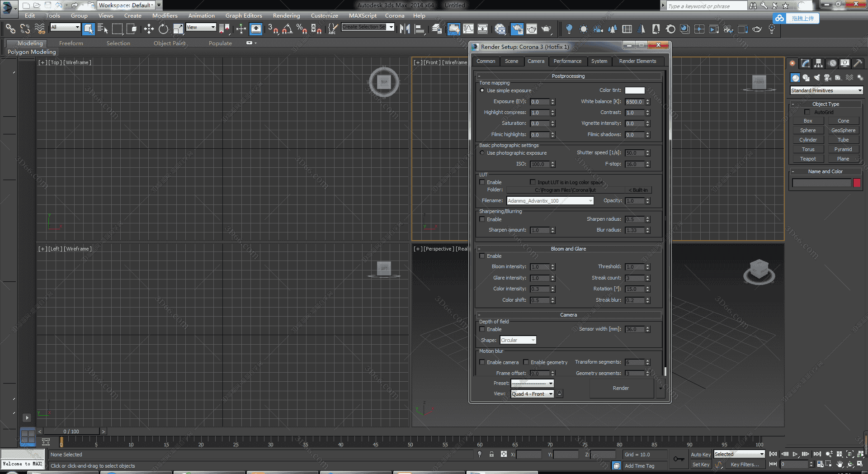The height and width of the screenshot is (474, 868).
Task: Toggle the selection lock padlock icon
Action: click(x=491, y=454)
